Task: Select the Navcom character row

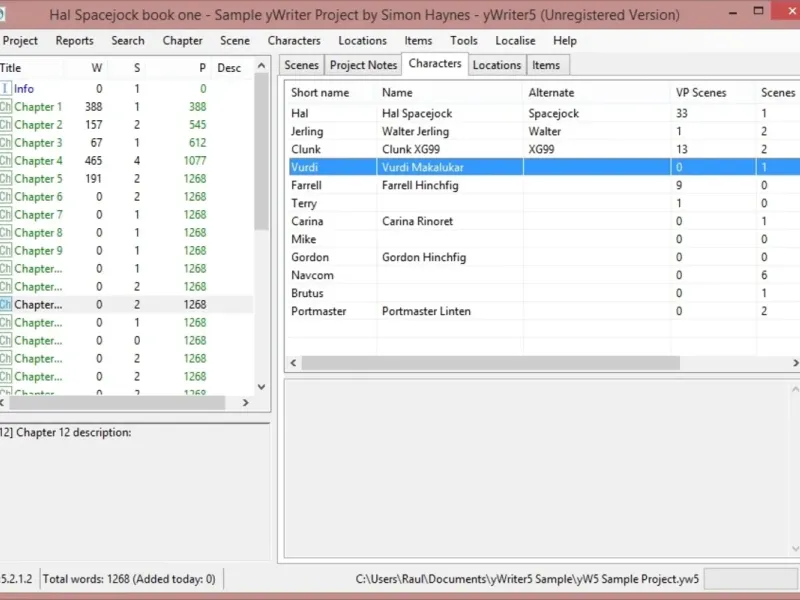Action: [x=543, y=275]
